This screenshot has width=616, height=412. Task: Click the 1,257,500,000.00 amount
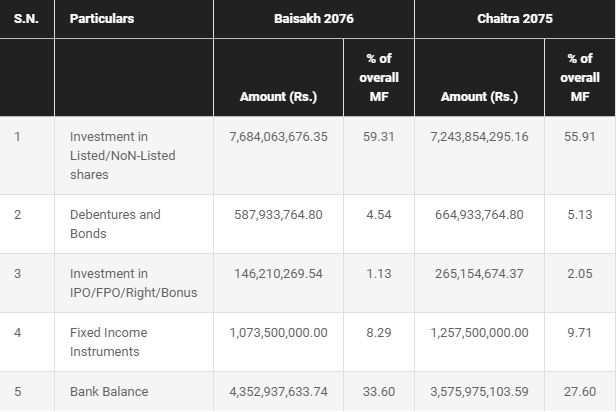pos(479,333)
